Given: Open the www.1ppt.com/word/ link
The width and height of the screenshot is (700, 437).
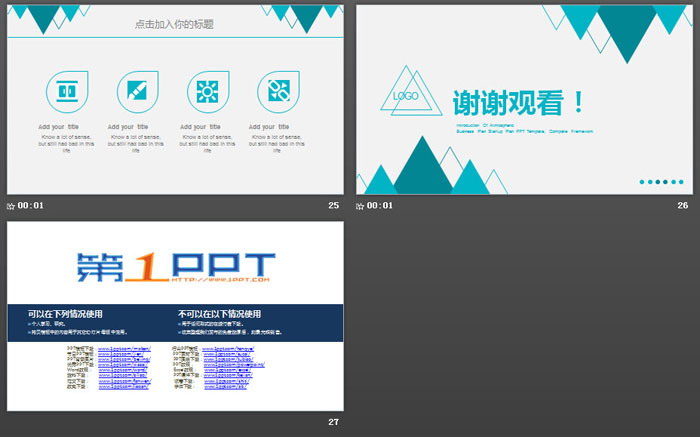Looking at the screenshot, I should 123,370.
